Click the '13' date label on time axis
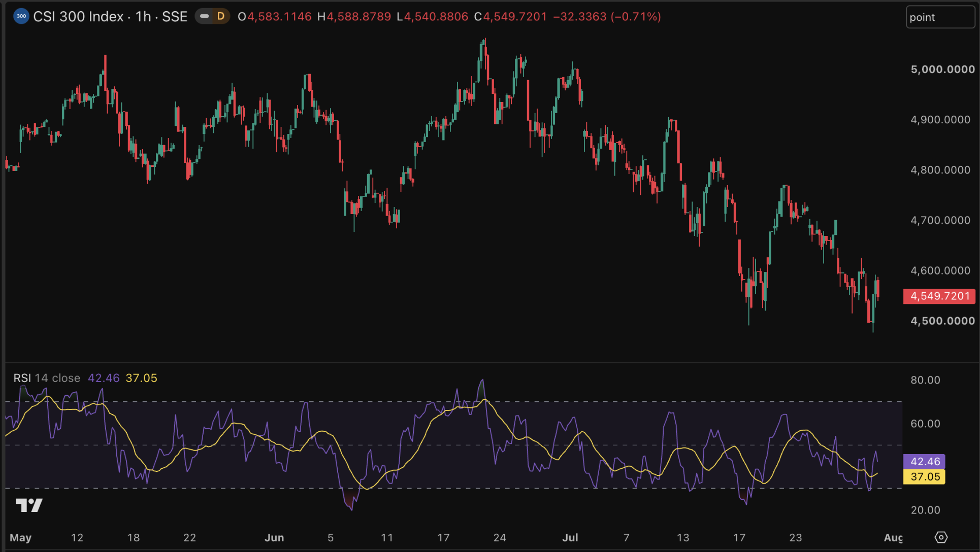The height and width of the screenshot is (552, 980). point(683,538)
